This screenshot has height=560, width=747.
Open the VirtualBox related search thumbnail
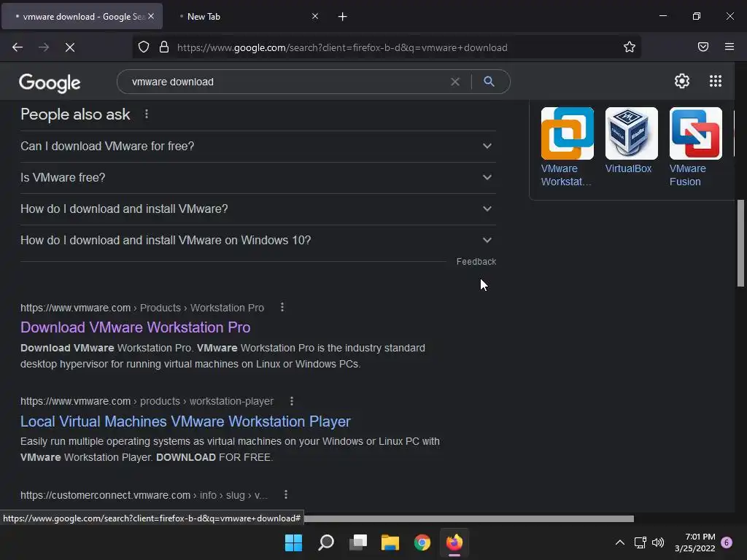click(x=631, y=133)
